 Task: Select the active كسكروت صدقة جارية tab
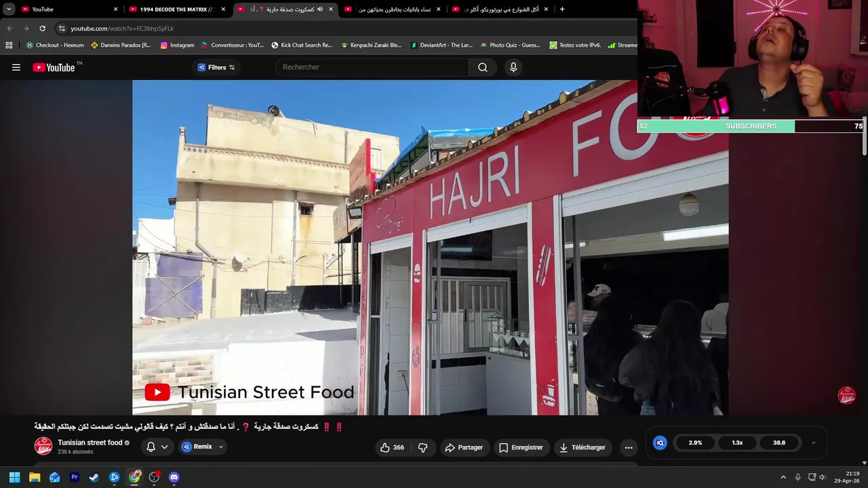click(x=285, y=9)
